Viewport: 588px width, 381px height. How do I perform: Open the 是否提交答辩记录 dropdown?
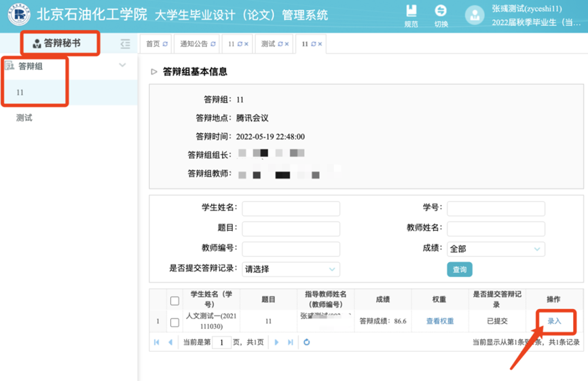point(291,269)
